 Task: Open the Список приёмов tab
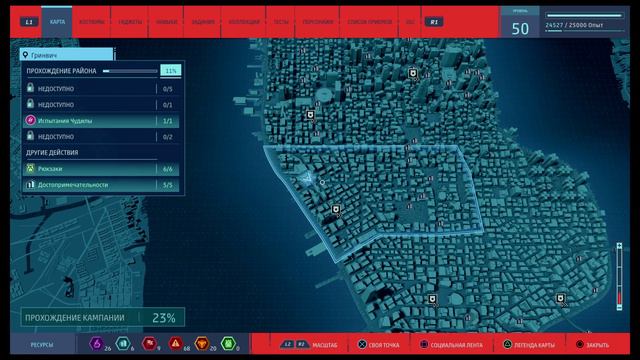pos(369,22)
